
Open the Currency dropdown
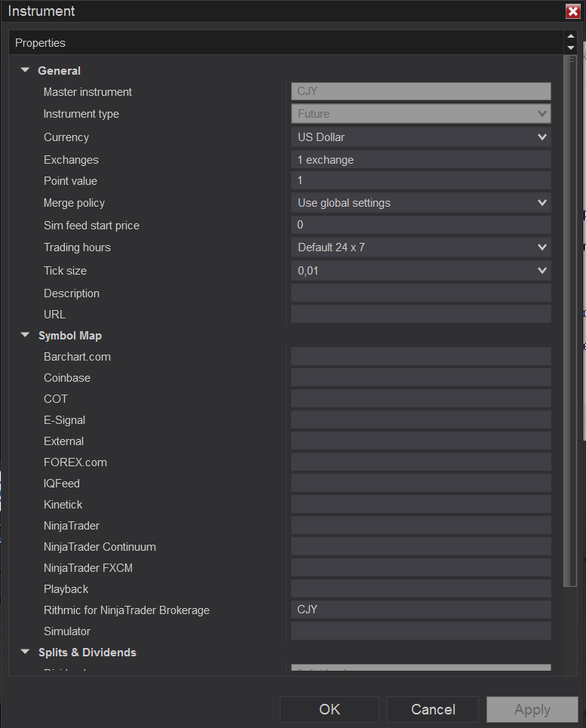(542, 137)
